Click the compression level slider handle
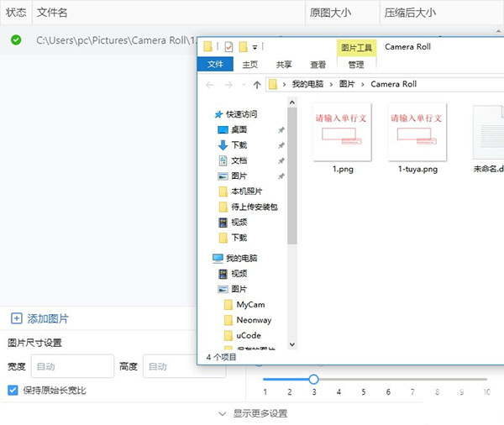 313,379
